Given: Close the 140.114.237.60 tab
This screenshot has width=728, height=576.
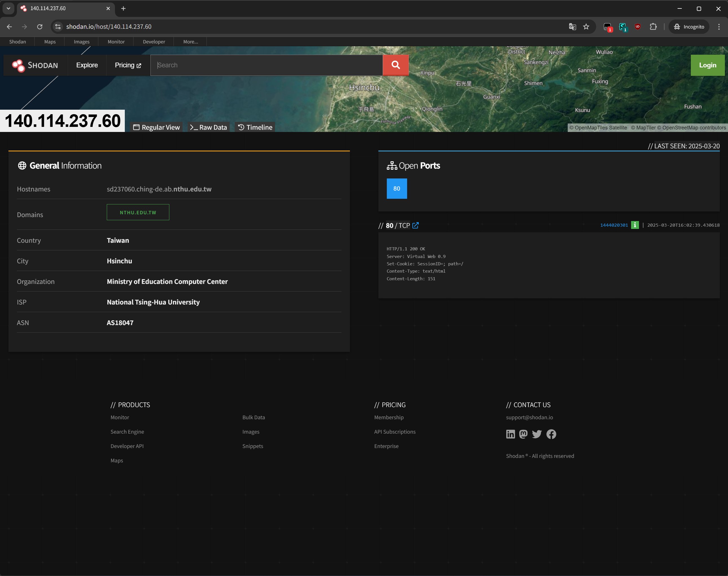Looking at the screenshot, I should tap(108, 8).
